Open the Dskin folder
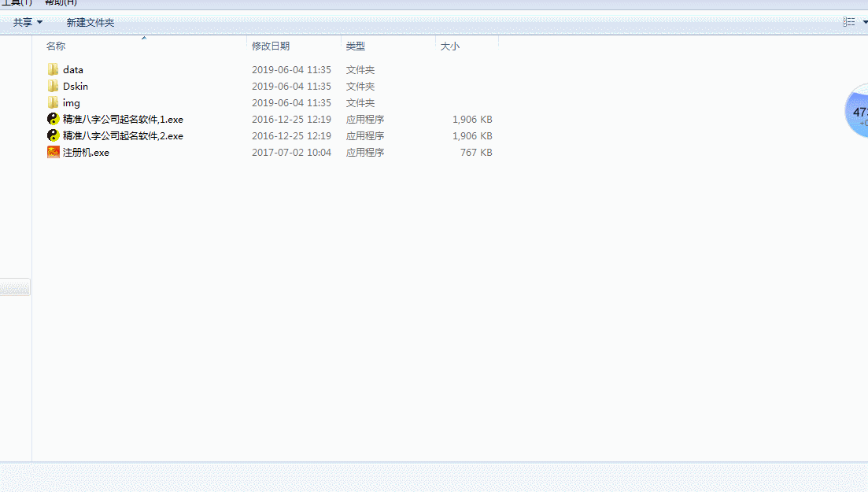The width and height of the screenshot is (868, 492). pyautogui.click(x=74, y=86)
